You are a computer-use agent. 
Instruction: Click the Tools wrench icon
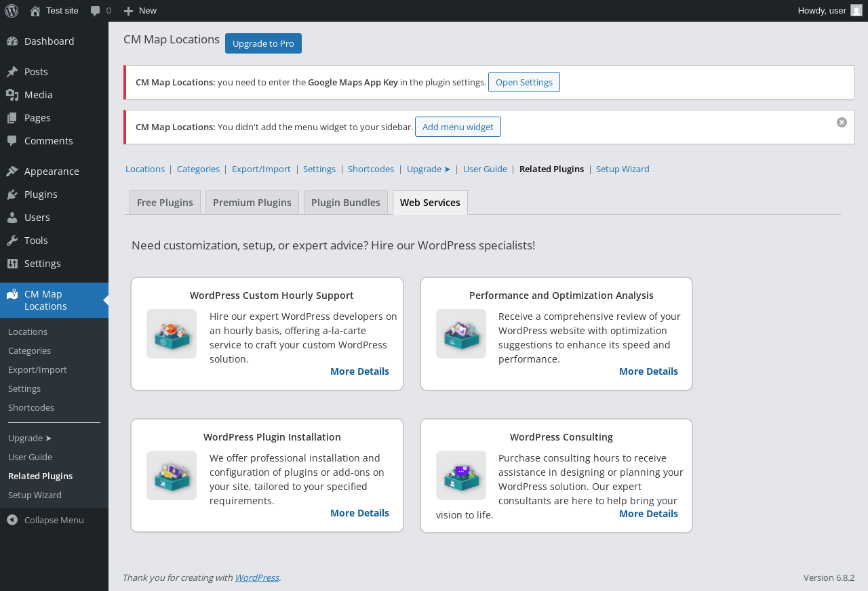(12, 241)
